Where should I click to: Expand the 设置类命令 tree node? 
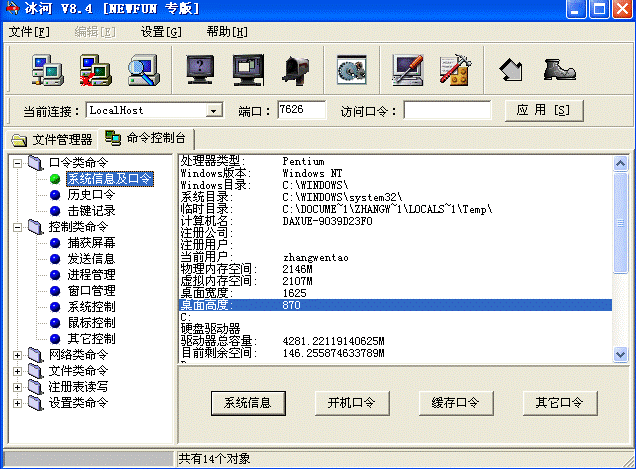(x=17, y=403)
